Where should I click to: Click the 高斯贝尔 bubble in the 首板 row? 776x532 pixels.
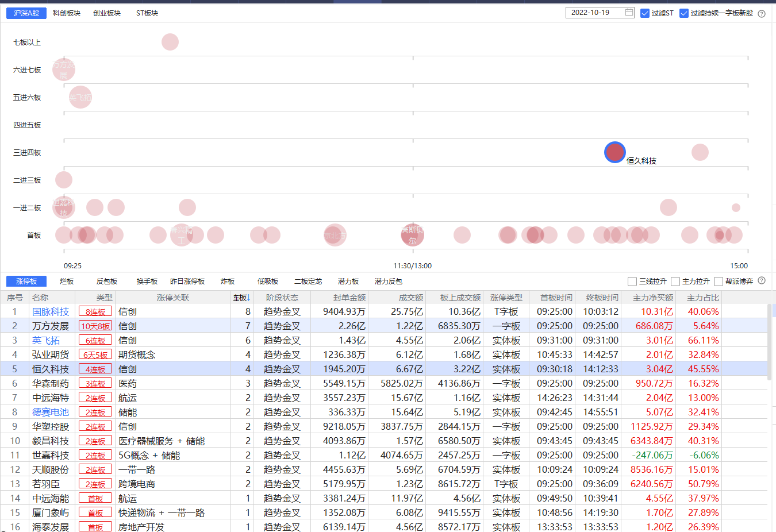coord(413,235)
